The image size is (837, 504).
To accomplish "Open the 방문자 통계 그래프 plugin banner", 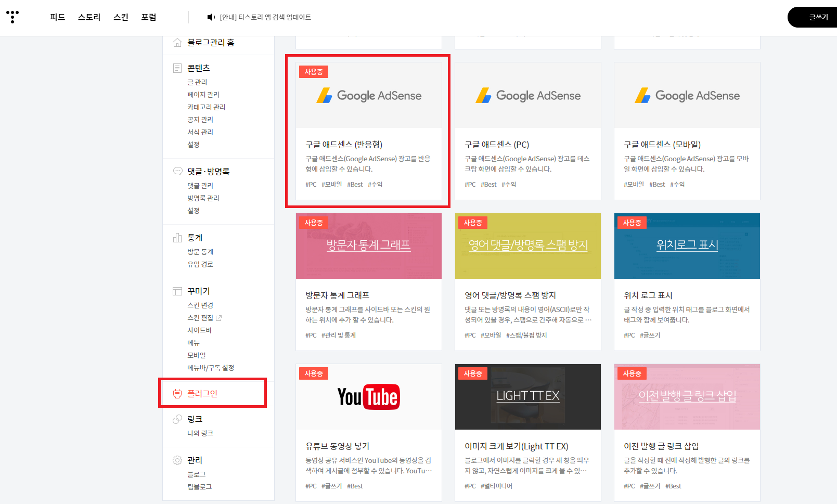I will pyautogui.click(x=369, y=246).
